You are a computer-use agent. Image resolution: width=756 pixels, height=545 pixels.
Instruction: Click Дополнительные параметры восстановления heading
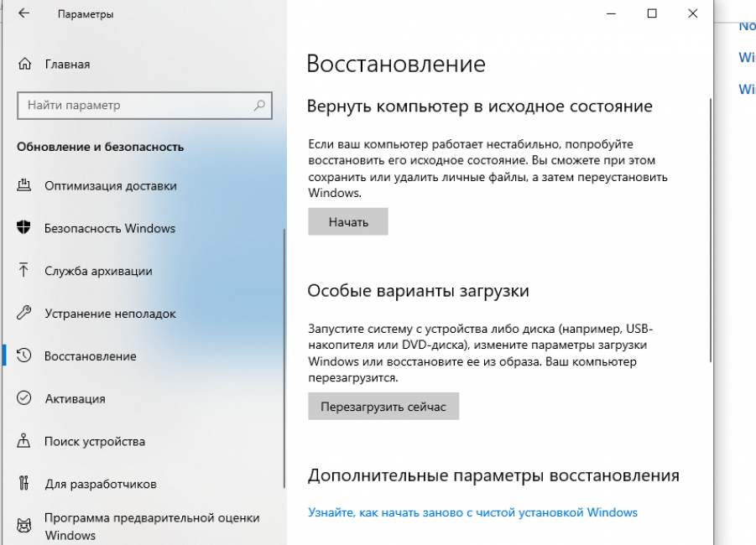pos(493,475)
